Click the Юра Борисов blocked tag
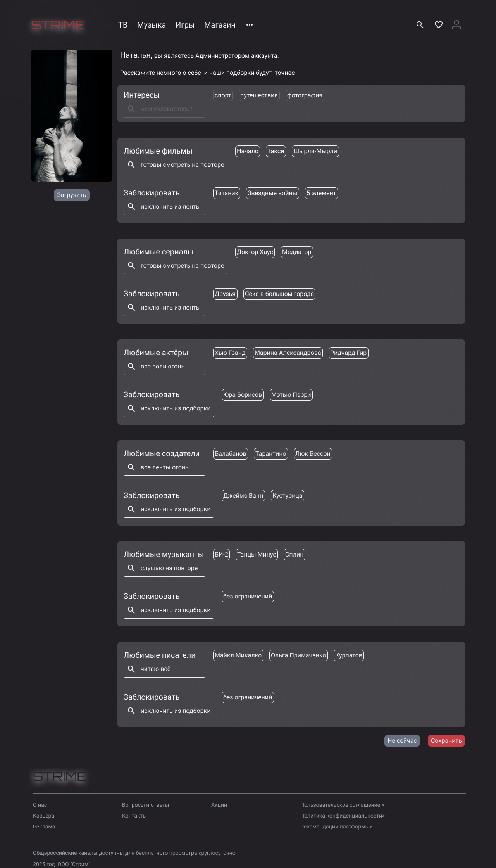This screenshot has width=496, height=868. 243,395
